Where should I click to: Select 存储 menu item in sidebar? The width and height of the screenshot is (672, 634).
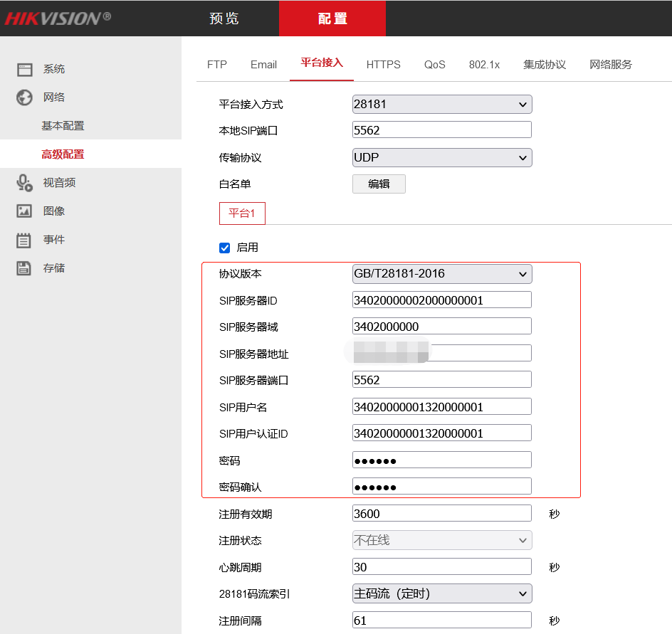coord(54,268)
